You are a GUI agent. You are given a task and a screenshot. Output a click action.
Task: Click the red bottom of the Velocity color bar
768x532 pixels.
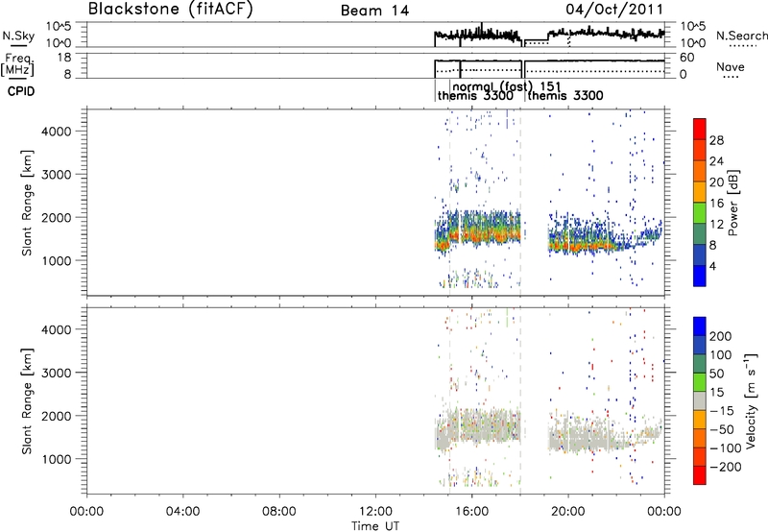tap(700, 475)
